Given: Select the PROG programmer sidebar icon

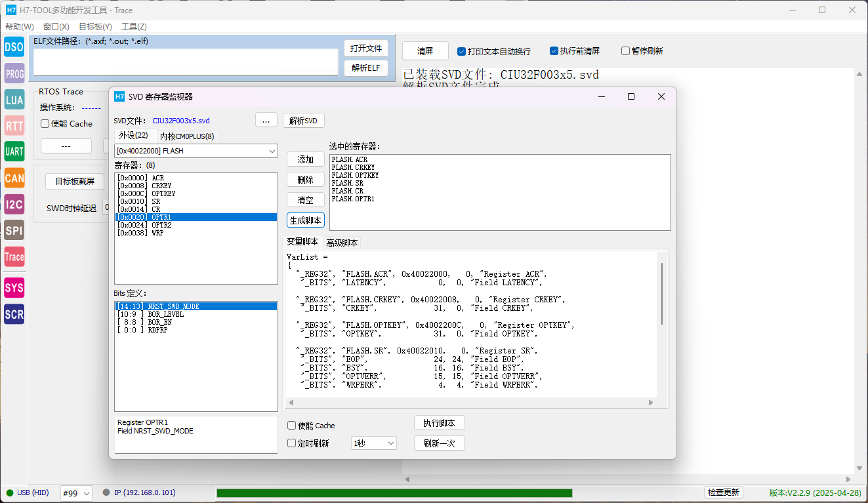Looking at the screenshot, I should coord(14,73).
